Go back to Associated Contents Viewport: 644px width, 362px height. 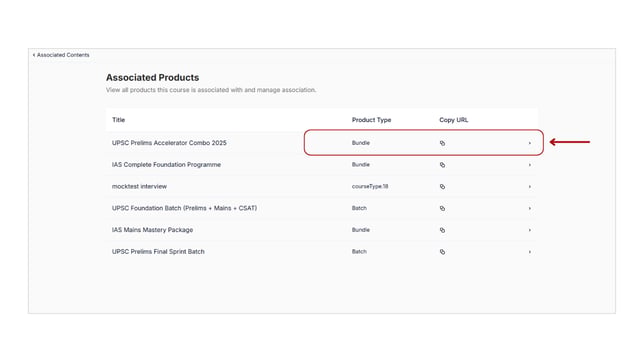(61, 55)
